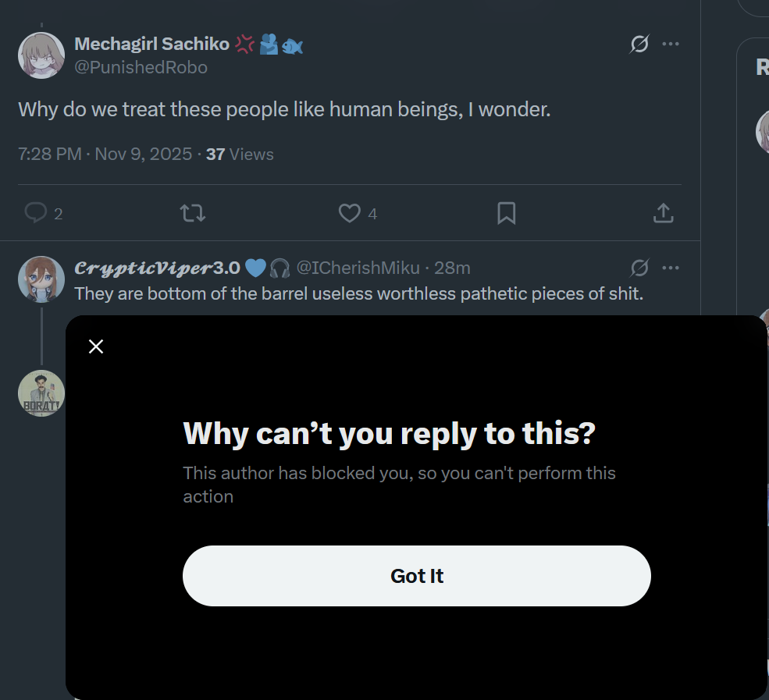The width and height of the screenshot is (769, 700).
Task: Open the Borat avatar profile
Action: click(x=41, y=393)
